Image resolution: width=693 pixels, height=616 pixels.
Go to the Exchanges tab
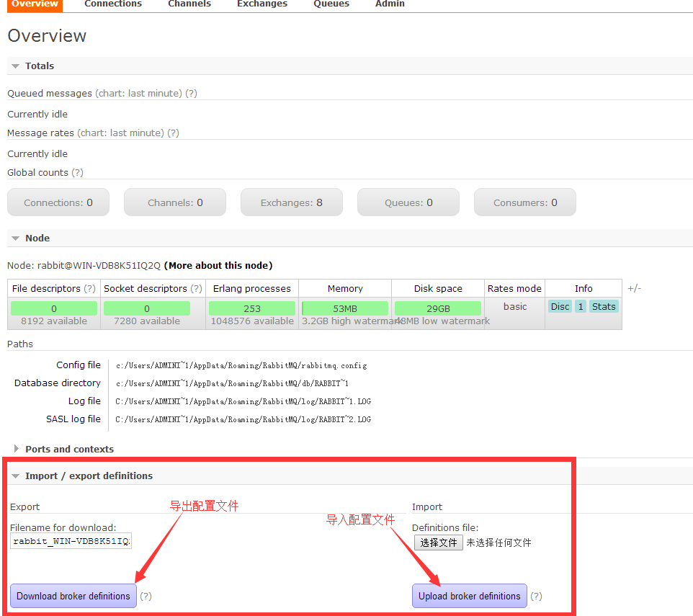pos(262,4)
